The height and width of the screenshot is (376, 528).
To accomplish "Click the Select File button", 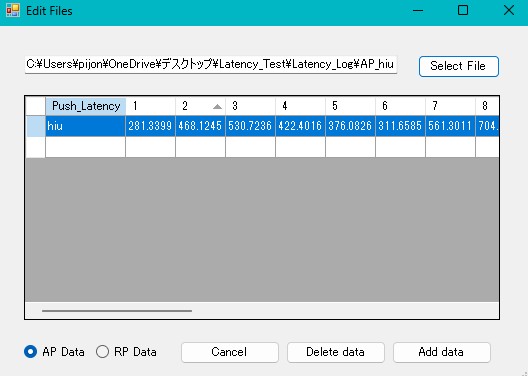I will click(x=459, y=66).
